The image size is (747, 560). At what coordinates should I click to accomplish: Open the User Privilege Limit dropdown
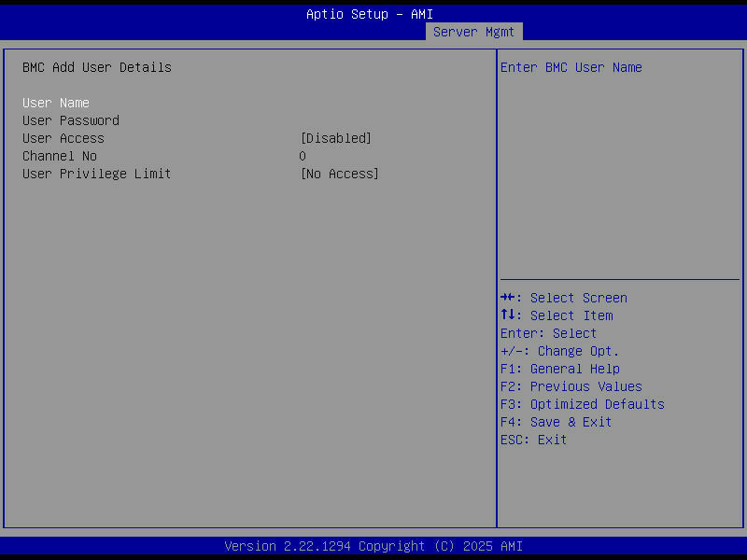click(x=96, y=174)
